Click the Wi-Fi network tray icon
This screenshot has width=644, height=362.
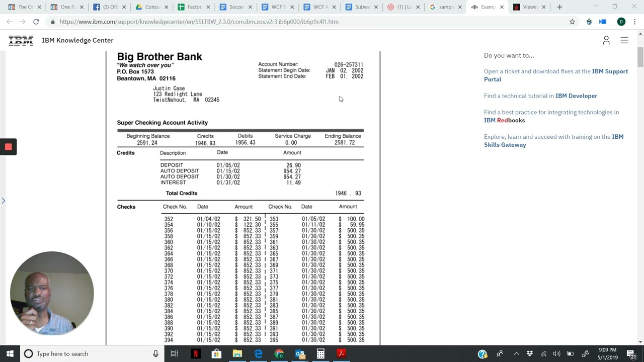click(x=543, y=354)
